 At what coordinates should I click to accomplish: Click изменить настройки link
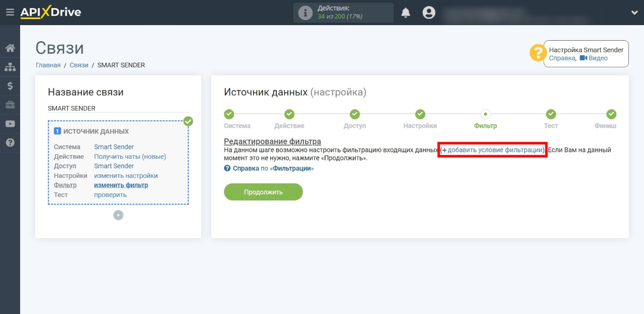coord(126,175)
